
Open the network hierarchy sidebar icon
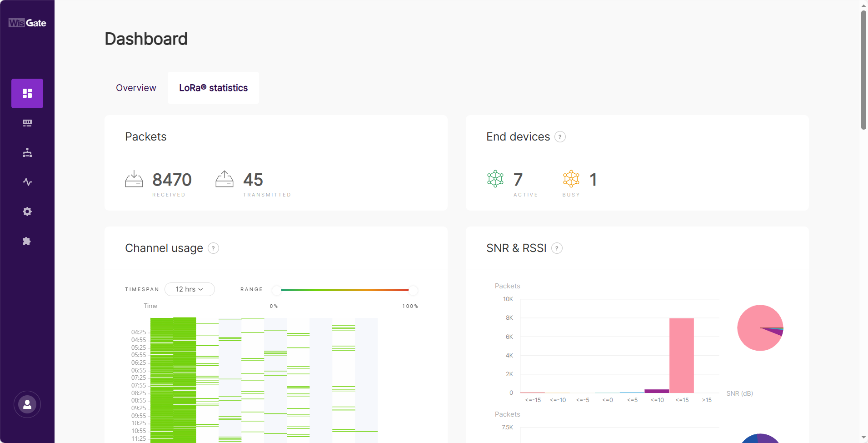(x=27, y=152)
